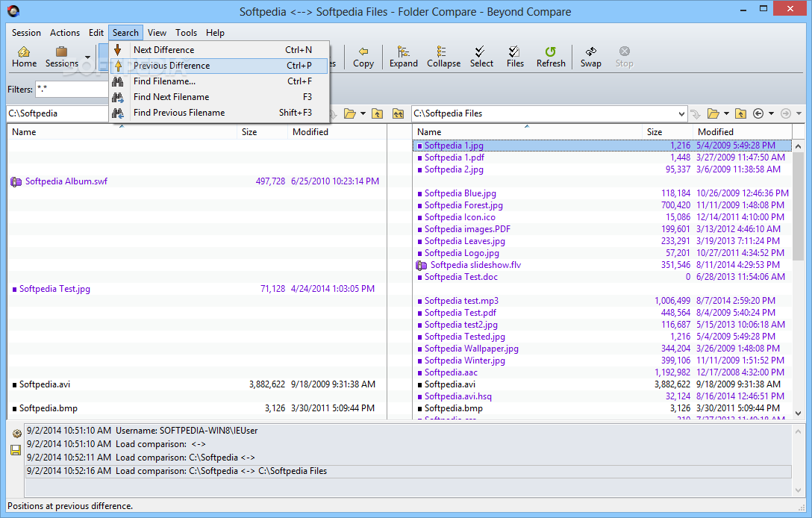The width and height of the screenshot is (812, 518).
Task: Expand right pane browse folder dropdown arrow
Action: tap(726, 113)
